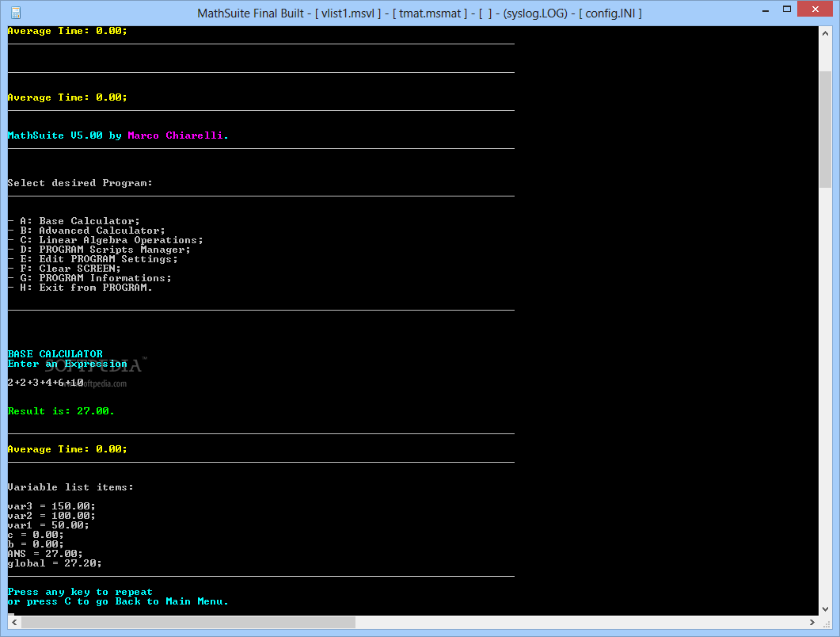Click the 'BASE CALCULATOR' heading
This screenshot has width=840, height=637.
[55, 354]
